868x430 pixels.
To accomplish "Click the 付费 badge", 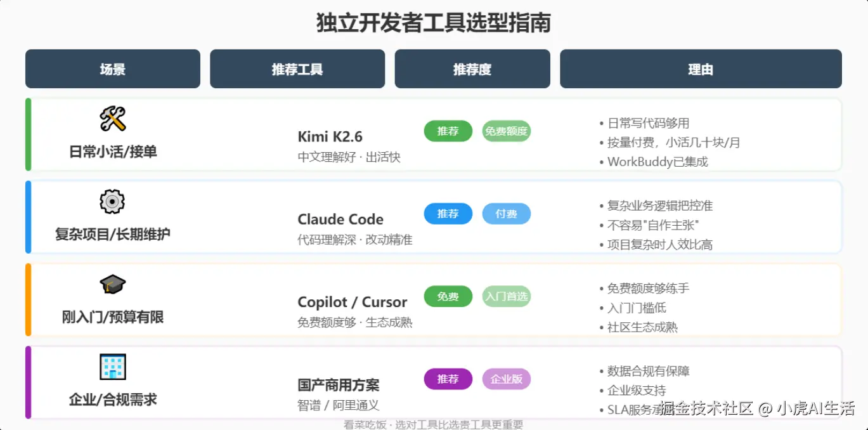I will [x=506, y=214].
